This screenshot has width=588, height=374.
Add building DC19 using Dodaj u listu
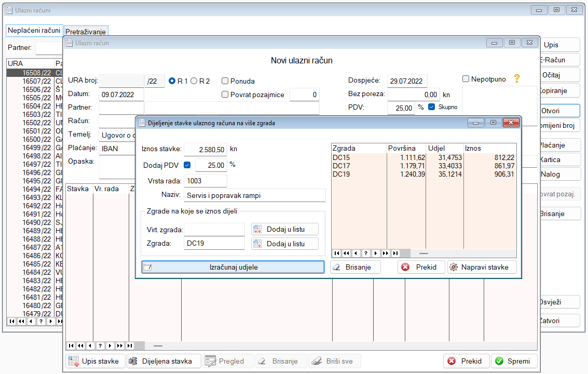tap(285, 244)
